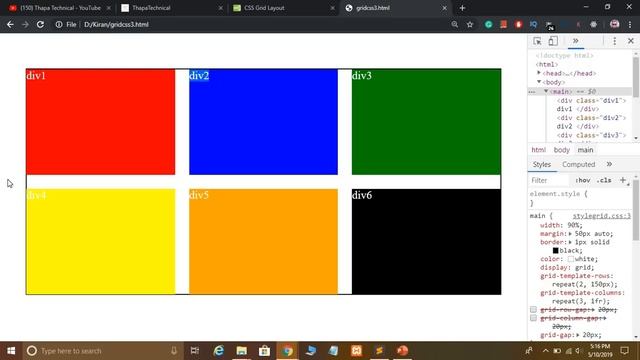Click the blue div2 box
Viewport: 640px width, 360px height.
[263, 122]
